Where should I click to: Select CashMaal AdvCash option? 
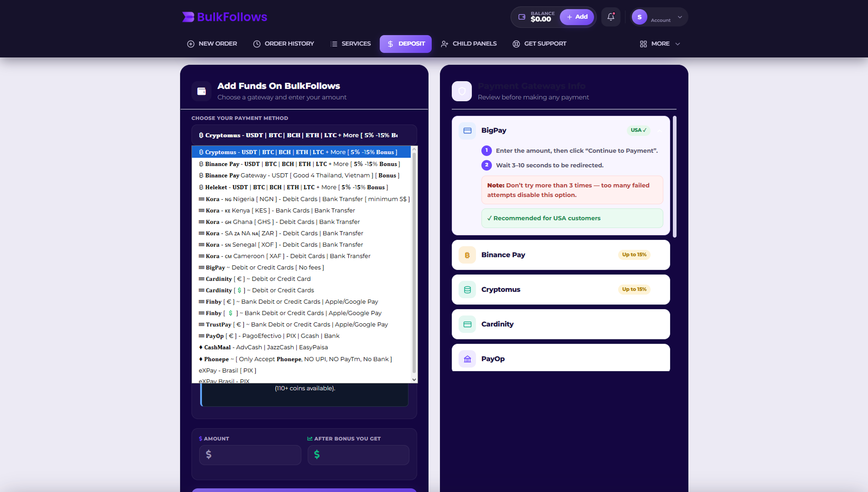tap(301, 347)
